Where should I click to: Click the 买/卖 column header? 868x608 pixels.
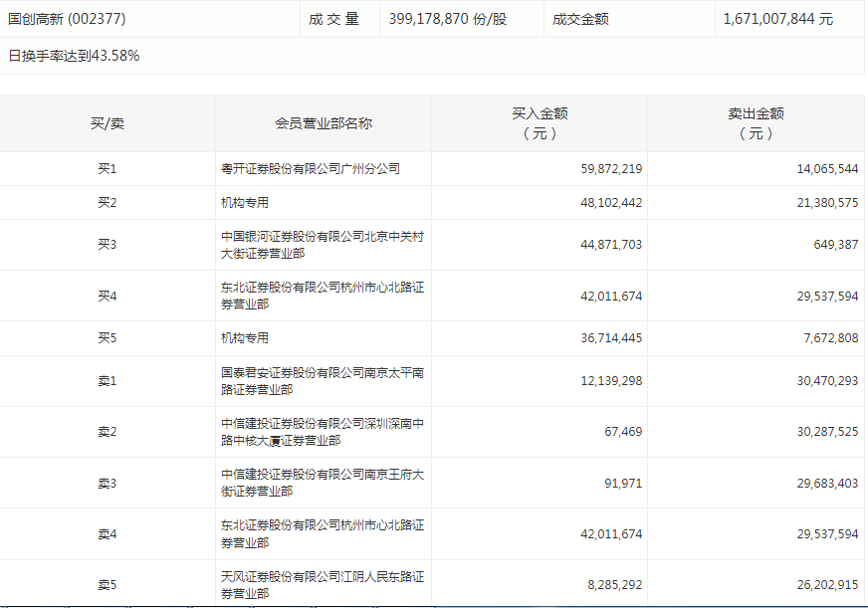(108, 123)
